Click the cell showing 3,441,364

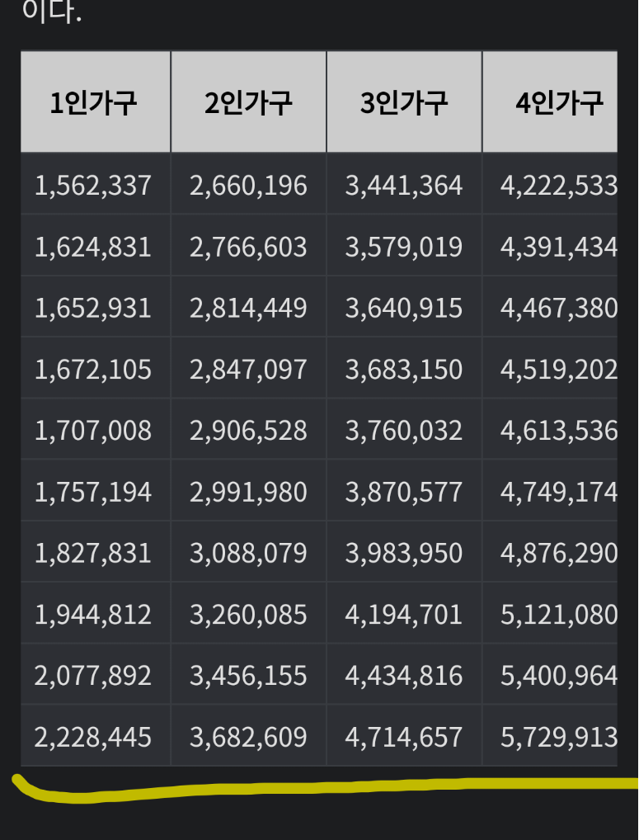pyautogui.click(x=404, y=184)
